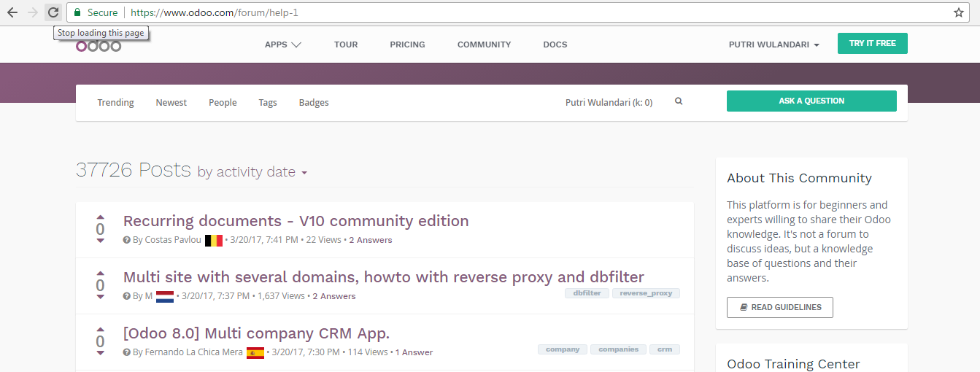Click the ASK A QUESTION button

811,101
